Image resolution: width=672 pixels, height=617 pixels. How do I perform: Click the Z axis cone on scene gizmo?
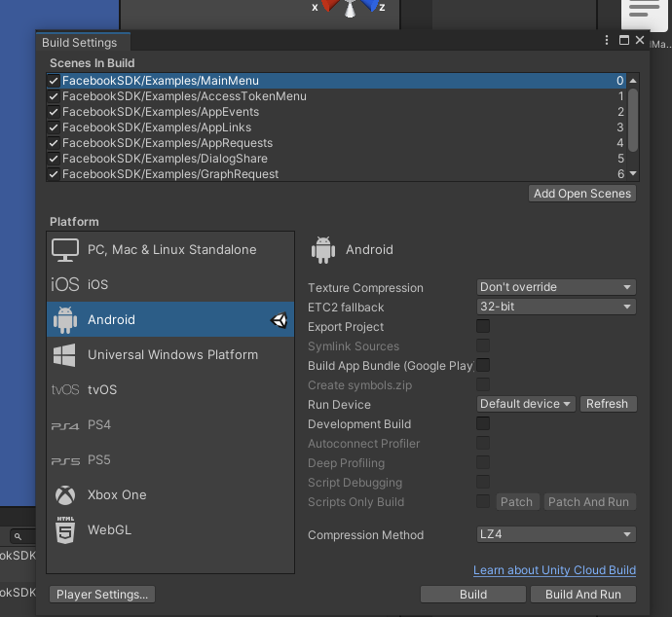pos(370,5)
